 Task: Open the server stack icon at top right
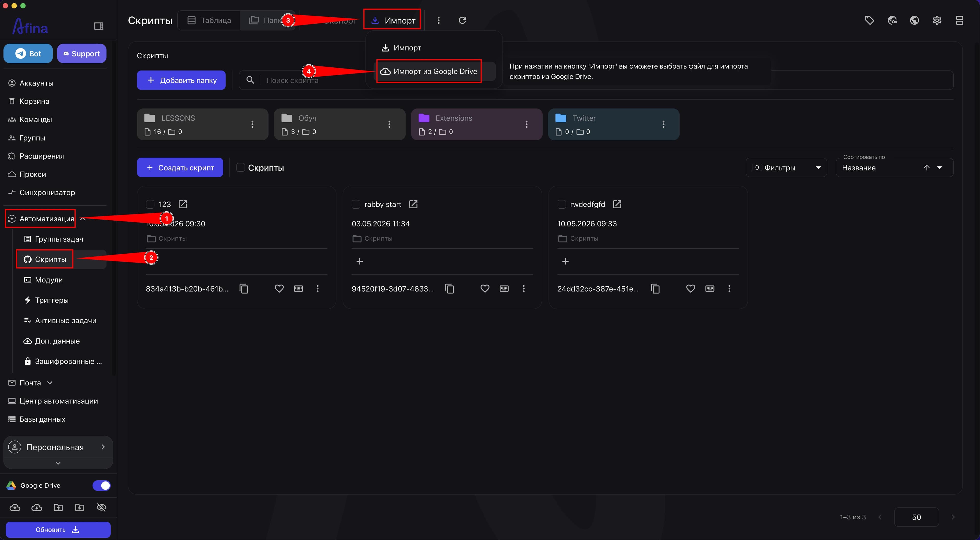pyautogui.click(x=960, y=20)
